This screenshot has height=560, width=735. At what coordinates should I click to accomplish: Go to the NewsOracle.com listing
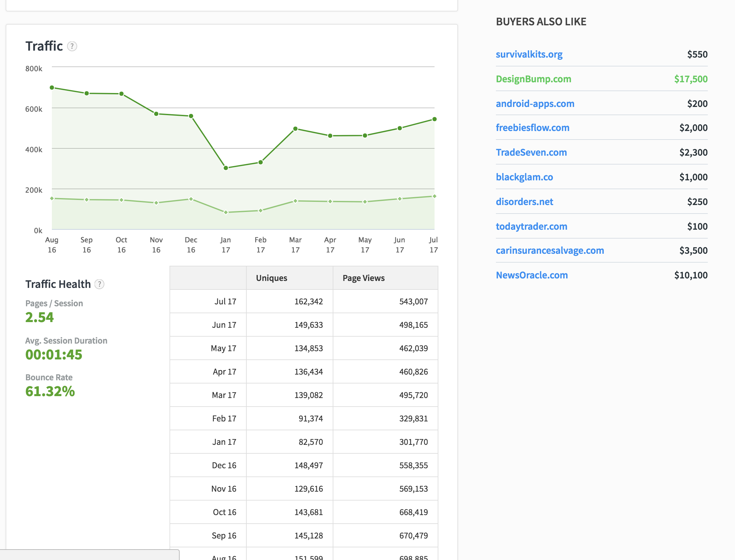pos(531,275)
